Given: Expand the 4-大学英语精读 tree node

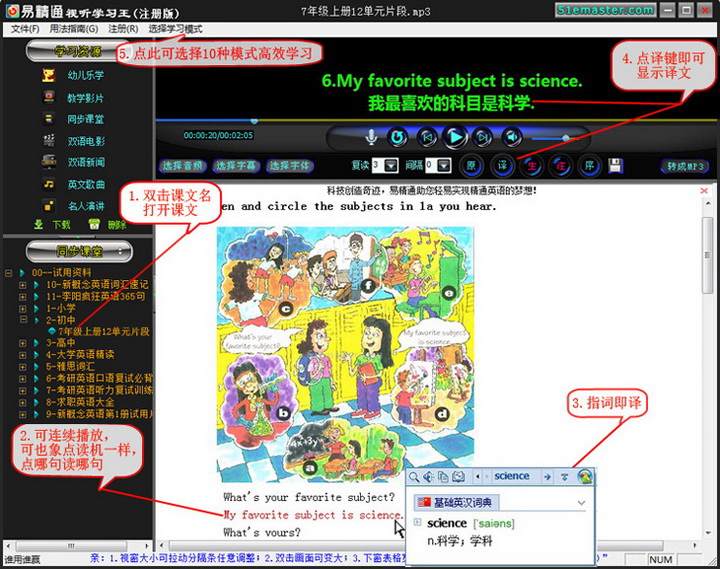Looking at the screenshot, I should [x=22, y=355].
